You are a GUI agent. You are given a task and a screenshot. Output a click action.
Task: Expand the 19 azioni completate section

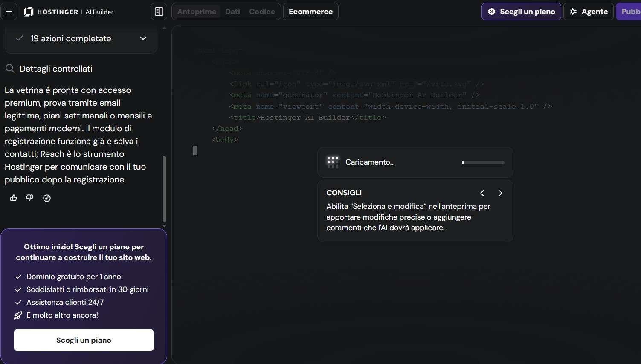pos(81,38)
